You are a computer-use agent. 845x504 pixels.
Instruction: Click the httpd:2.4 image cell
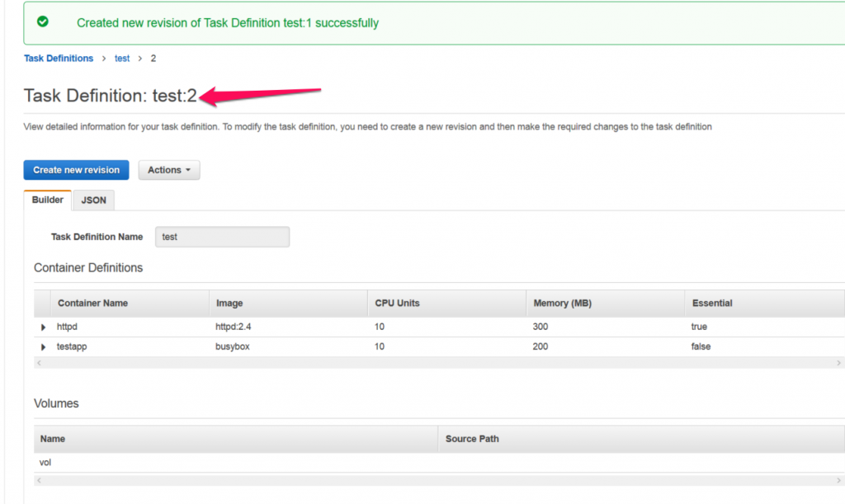[x=234, y=327]
